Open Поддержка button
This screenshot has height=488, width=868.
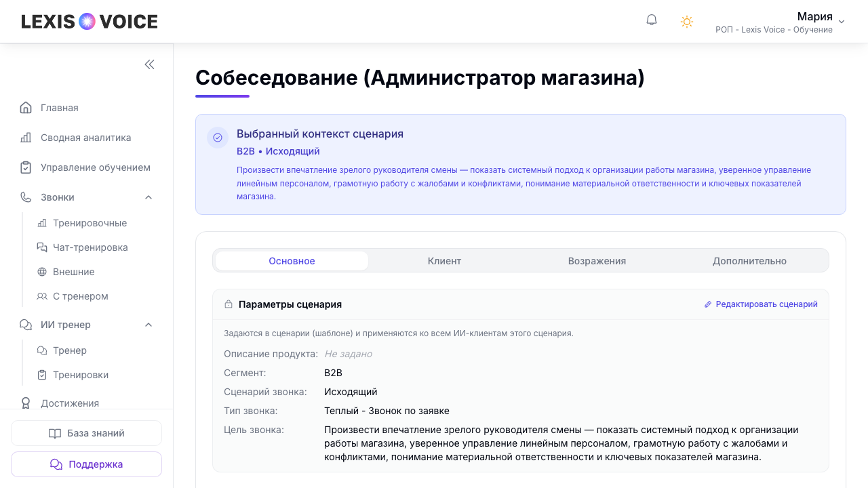click(x=86, y=464)
